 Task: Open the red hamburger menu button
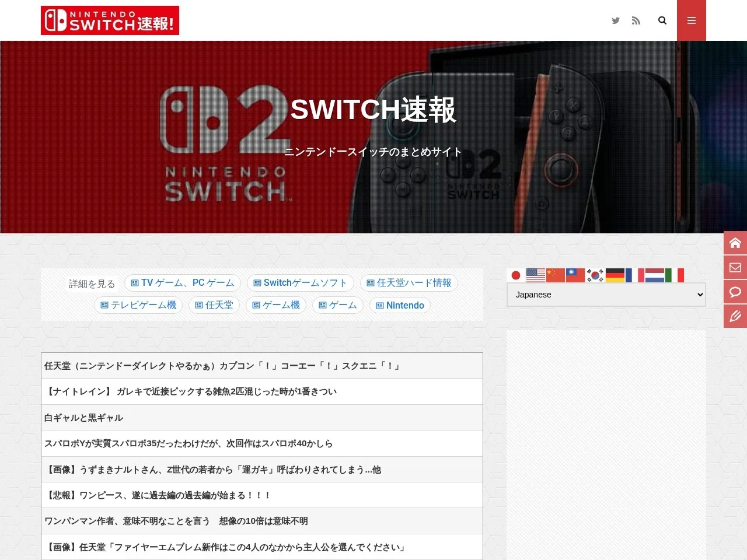pyautogui.click(x=692, y=20)
